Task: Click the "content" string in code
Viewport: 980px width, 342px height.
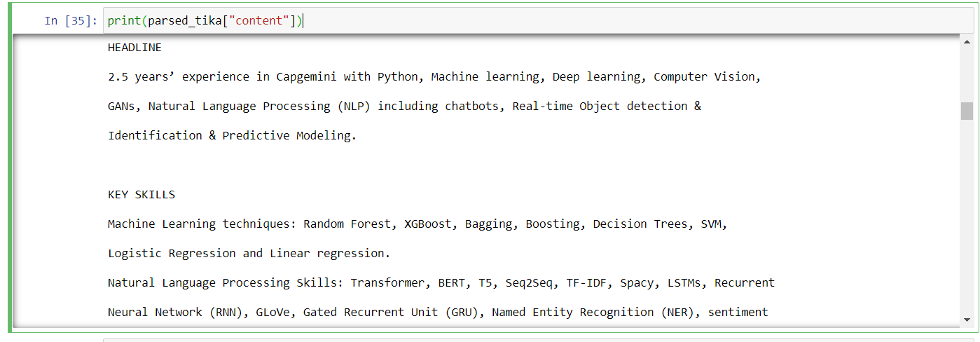Action: (x=259, y=21)
